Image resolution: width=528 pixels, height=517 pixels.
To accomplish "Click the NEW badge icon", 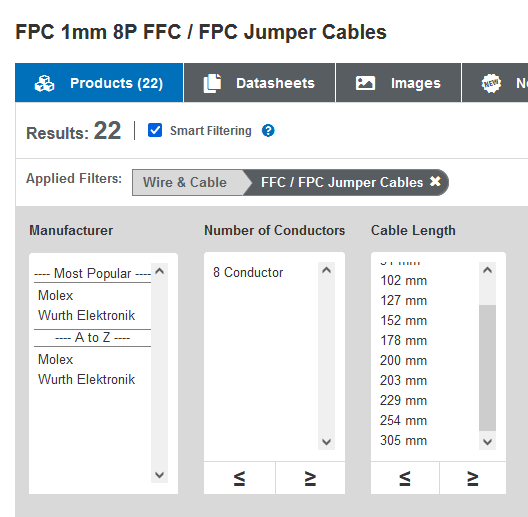I will pos(491,83).
